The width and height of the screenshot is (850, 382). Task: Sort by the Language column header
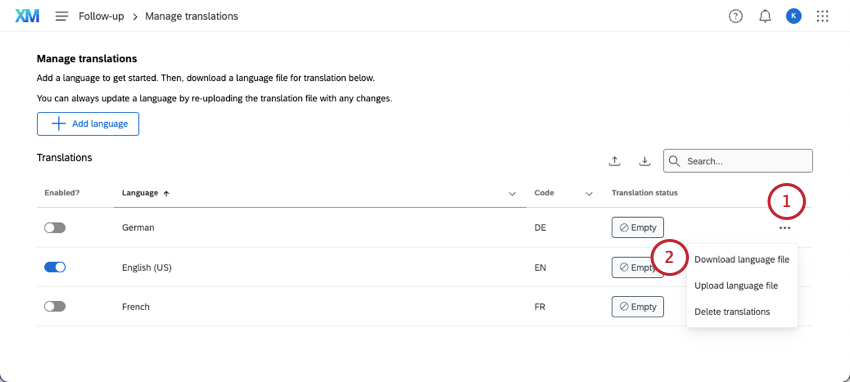click(x=140, y=193)
